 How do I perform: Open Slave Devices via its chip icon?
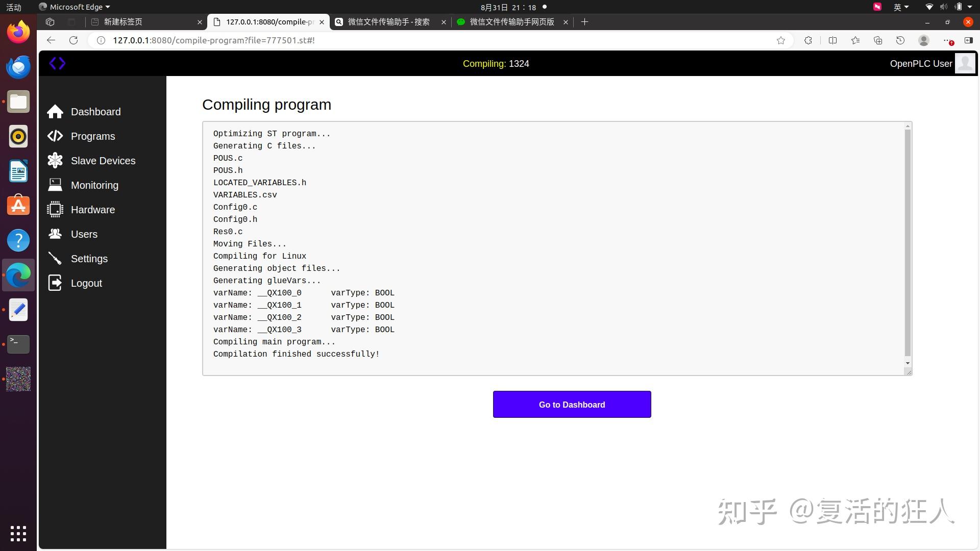55,160
